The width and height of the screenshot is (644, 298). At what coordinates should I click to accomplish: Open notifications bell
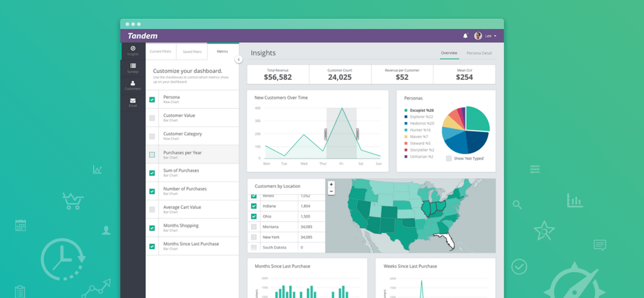click(465, 36)
